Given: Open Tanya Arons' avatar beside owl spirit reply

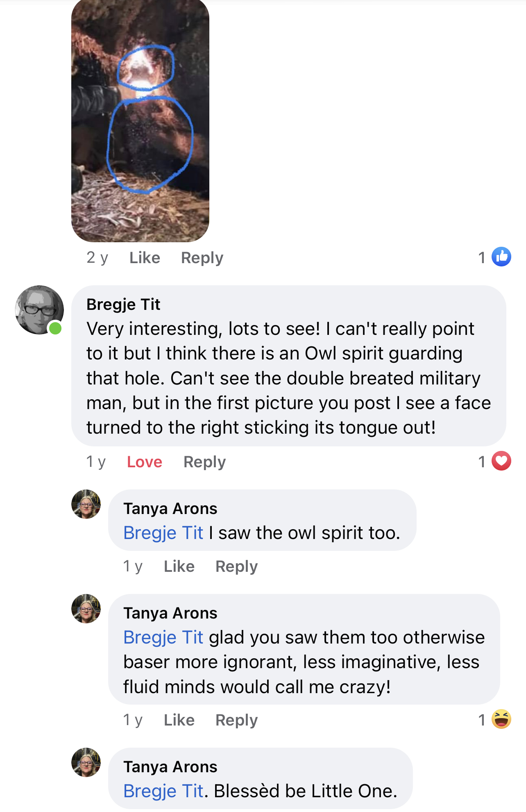Looking at the screenshot, I should click(x=86, y=504).
